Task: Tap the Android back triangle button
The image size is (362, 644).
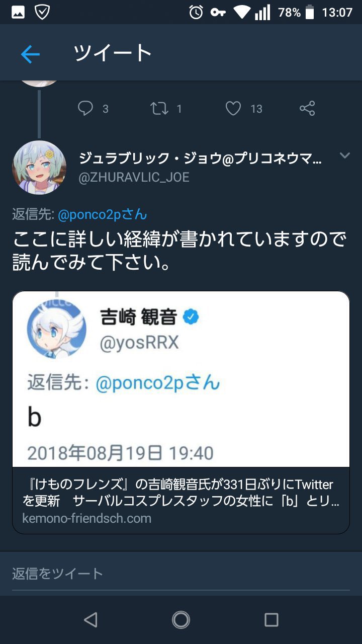Action: [90, 620]
